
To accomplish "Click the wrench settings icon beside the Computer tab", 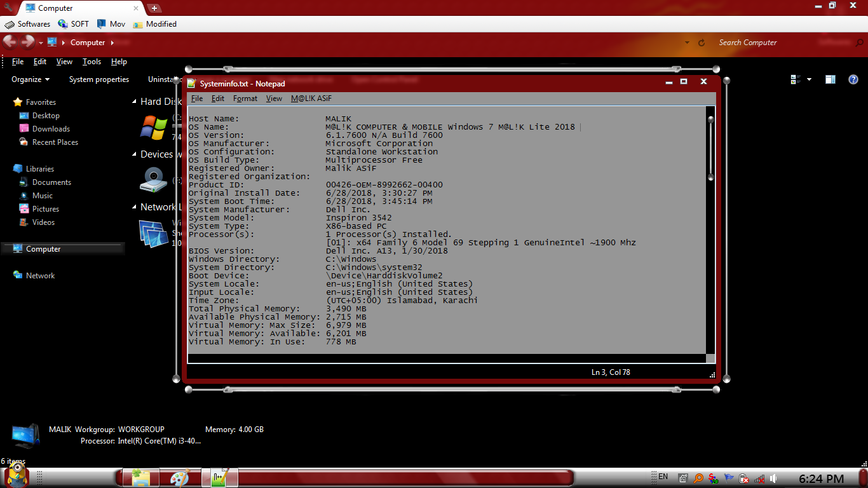I will coord(8,8).
